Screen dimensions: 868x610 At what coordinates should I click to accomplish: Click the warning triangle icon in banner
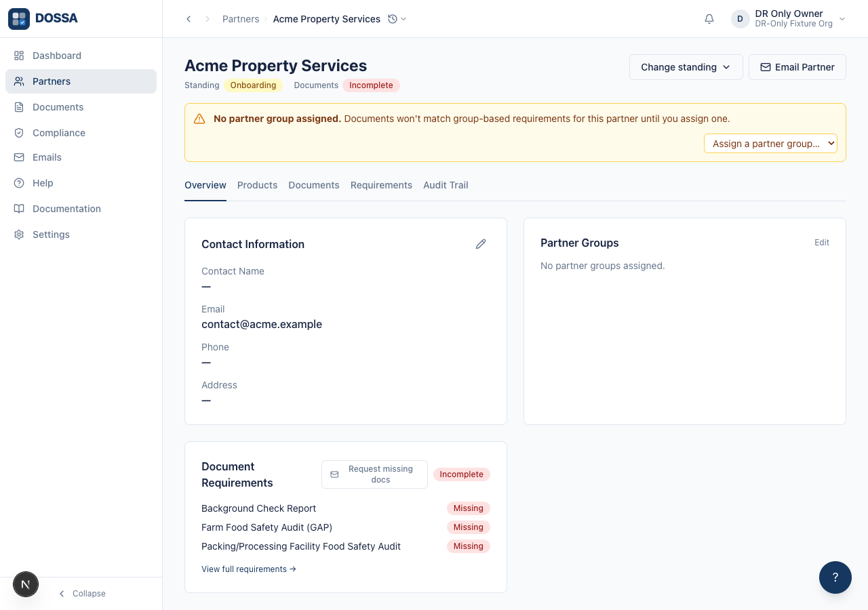199,119
